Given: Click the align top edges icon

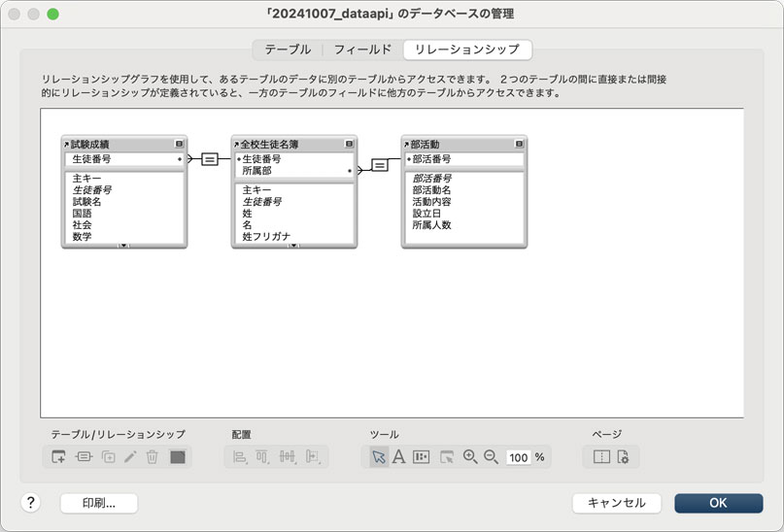Looking at the screenshot, I should coord(262,456).
